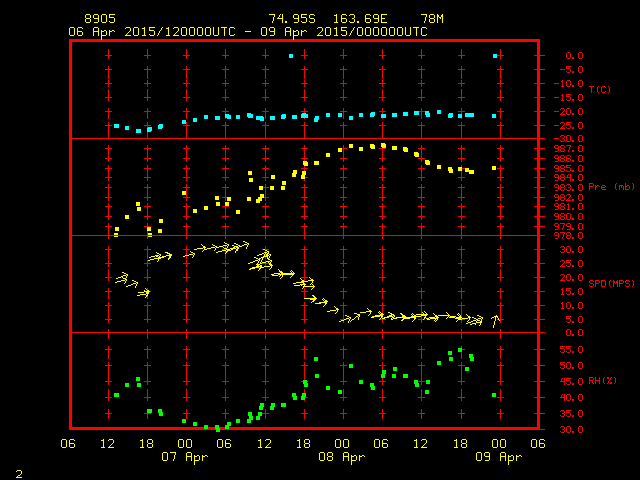Click latitude 74.95S in header
Screen dimensions: 640x480
[292, 19]
